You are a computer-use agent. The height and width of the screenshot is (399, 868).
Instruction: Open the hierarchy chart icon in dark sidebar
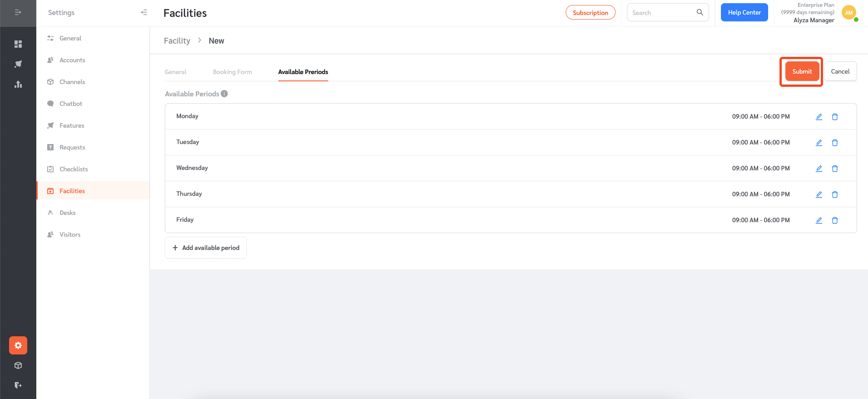click(x=18, y=84)
